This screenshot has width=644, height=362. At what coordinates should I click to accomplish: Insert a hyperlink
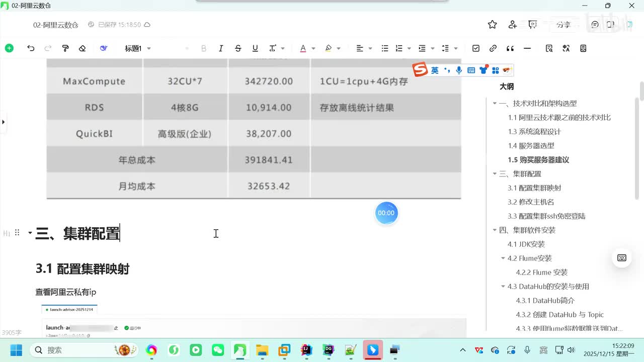493,48
